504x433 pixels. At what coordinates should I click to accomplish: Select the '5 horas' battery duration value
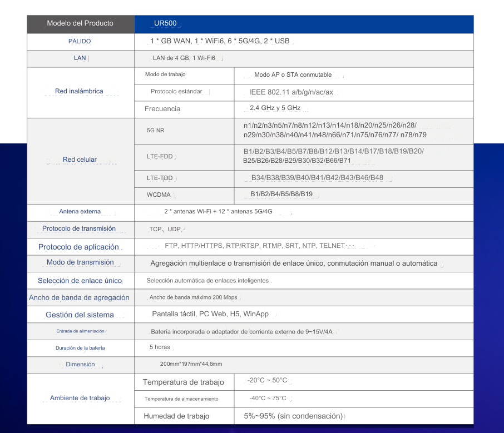(x=160, y=347)
